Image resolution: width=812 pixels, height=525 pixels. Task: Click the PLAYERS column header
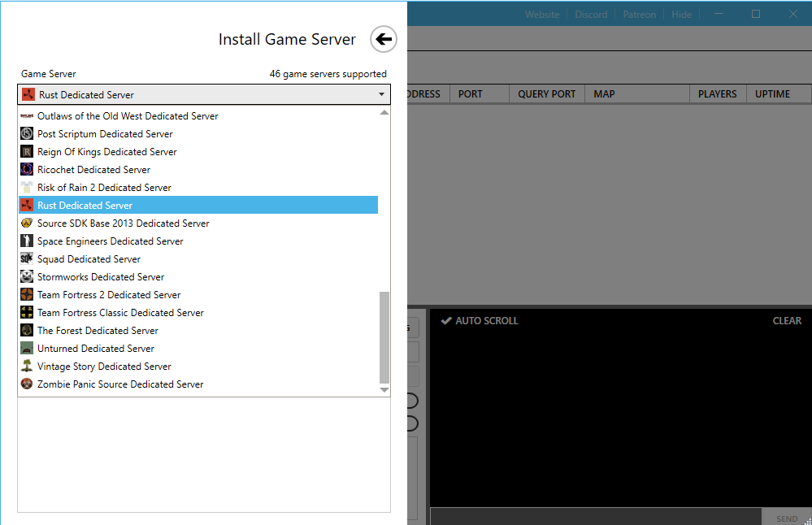718,93
